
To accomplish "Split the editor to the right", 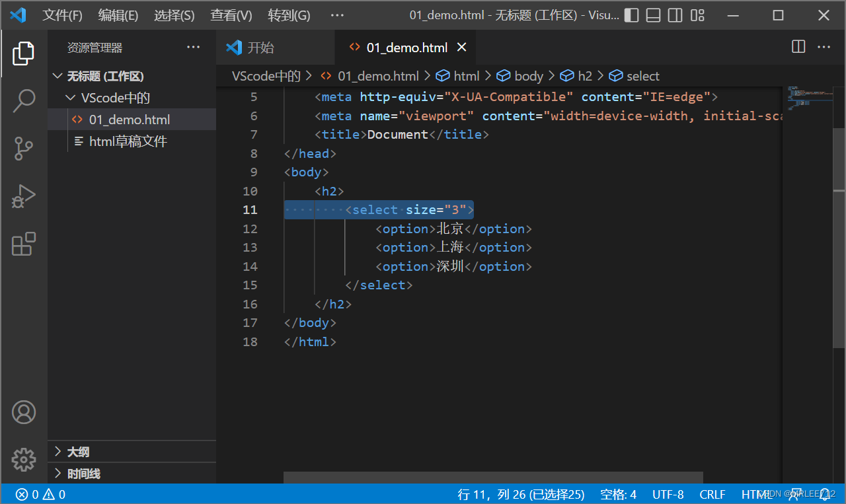I will click(x=798, y=47).
